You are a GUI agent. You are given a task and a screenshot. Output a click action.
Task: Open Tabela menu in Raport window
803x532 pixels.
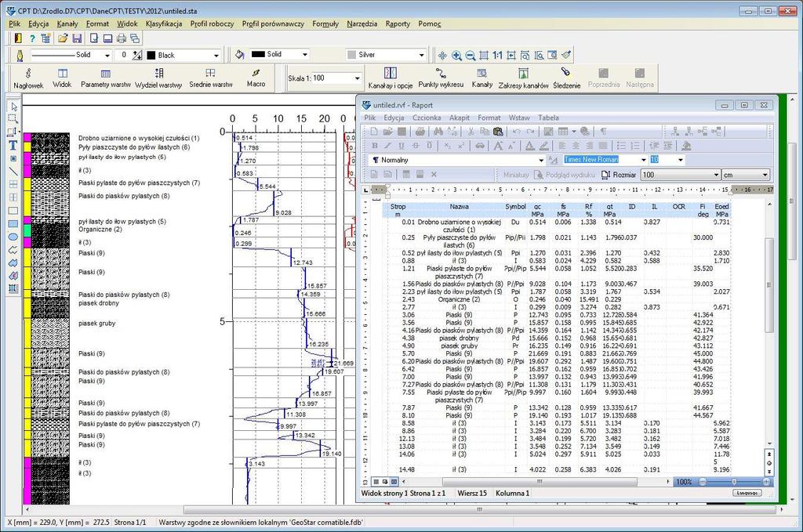(548, 118)
